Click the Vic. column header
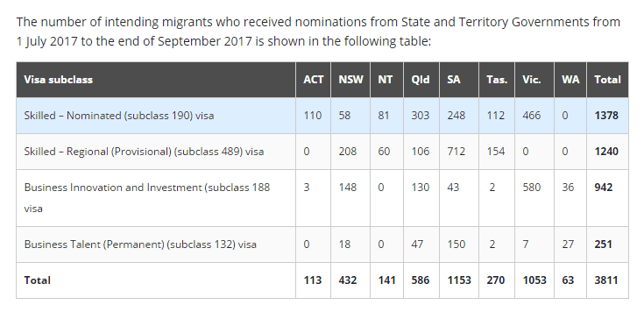 pyautogui.click(x=534, y=80)
